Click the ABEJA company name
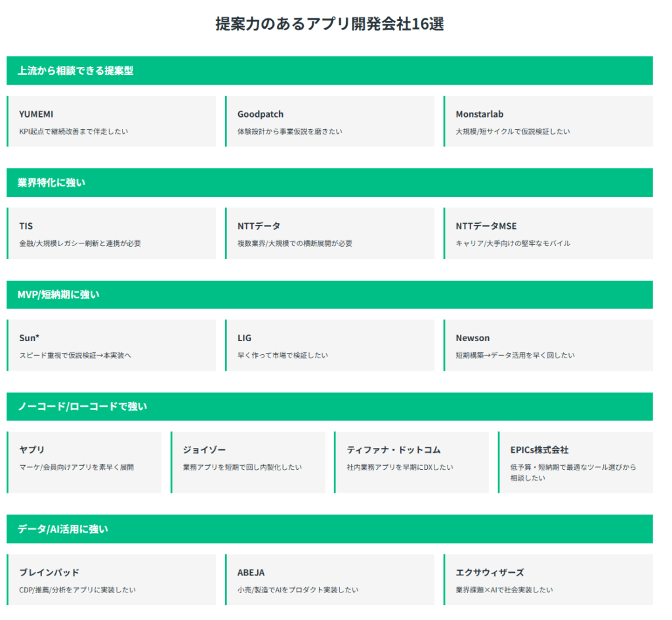672x620 pixels. (x=251, y=573)
